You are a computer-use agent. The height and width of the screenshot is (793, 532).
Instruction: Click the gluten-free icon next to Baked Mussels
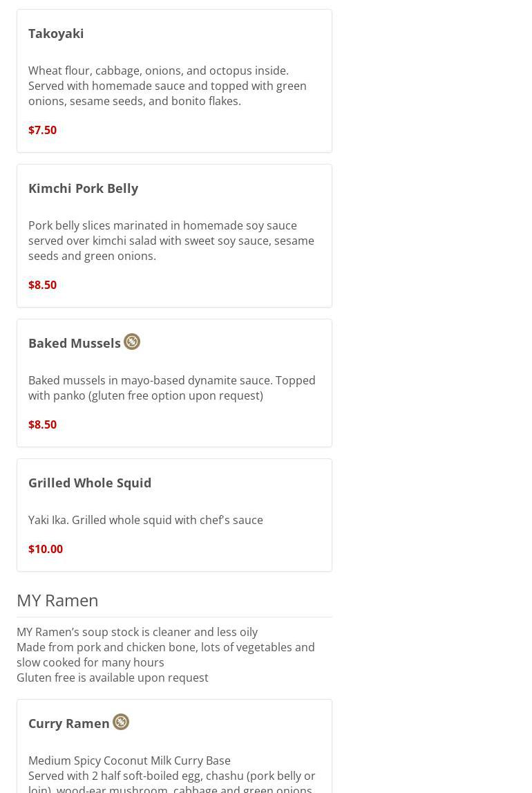point(132,342)
